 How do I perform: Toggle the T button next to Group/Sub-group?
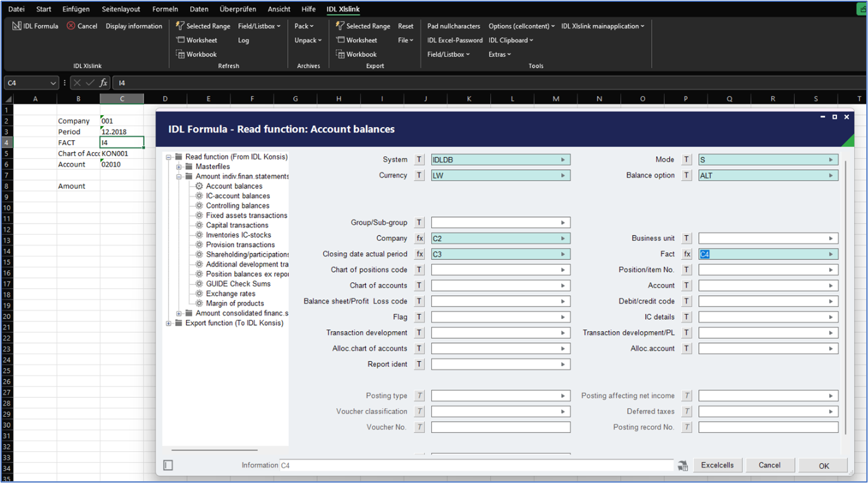[419, 222]
